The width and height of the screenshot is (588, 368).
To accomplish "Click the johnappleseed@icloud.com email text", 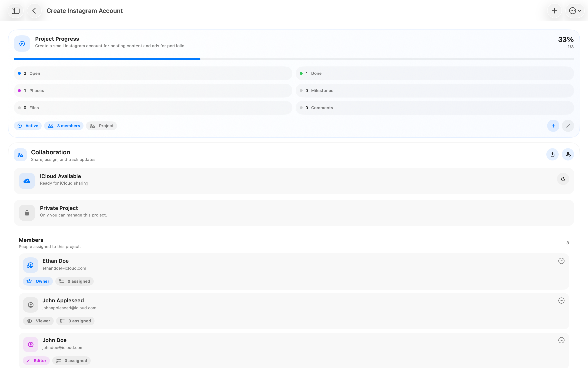I will pyautogui.click(x=69, y=308).
